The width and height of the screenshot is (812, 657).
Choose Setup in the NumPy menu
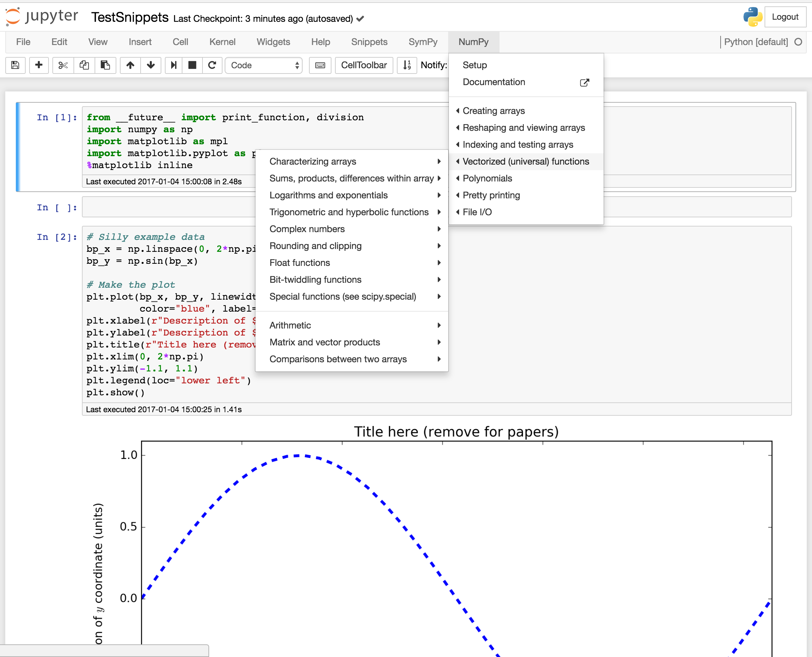click(475, 65)
